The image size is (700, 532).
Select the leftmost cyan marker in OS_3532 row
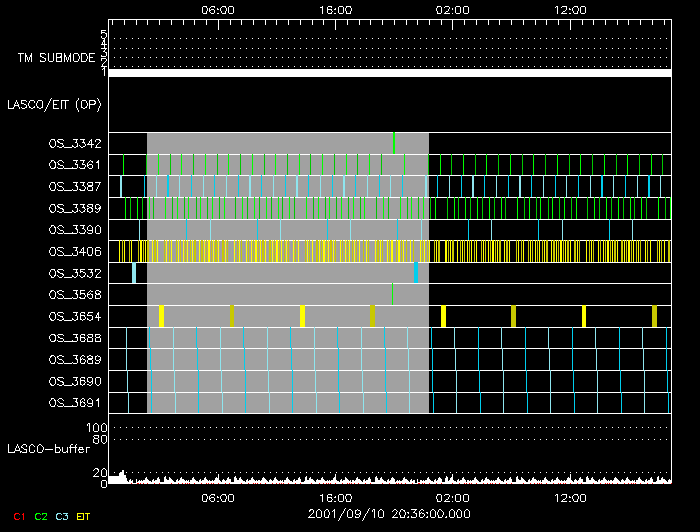click(x=134, y=273)
